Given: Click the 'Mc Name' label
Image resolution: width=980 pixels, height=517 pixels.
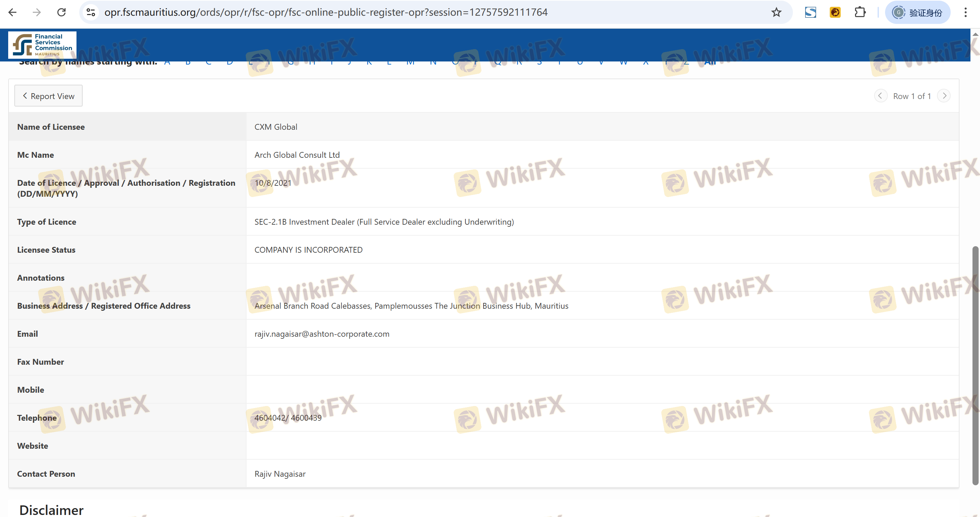Looking at the screenshot, I should [36, 155].
